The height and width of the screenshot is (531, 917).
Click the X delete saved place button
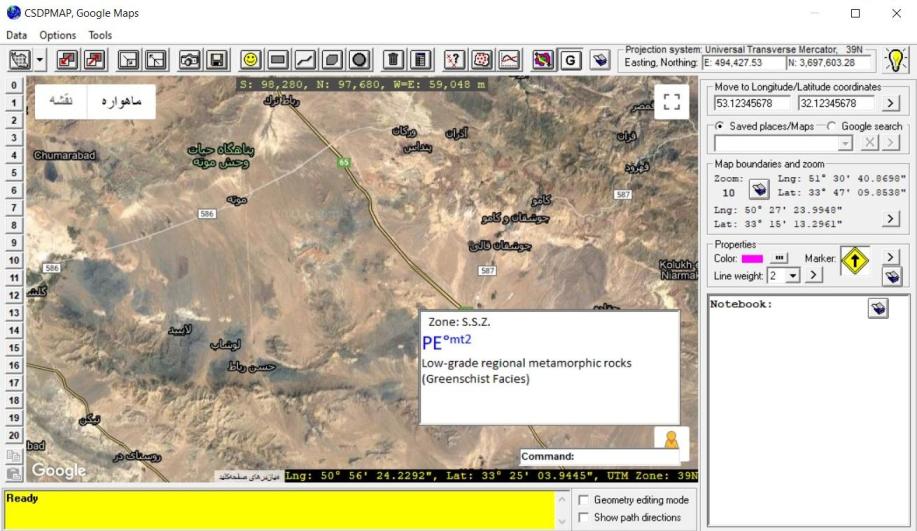(870, 142)
